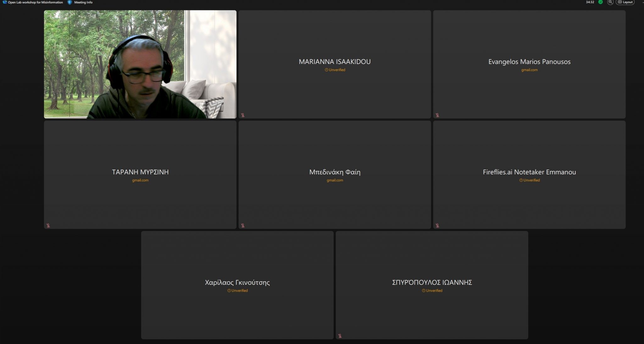644x344 pixels.
Task: Click the Open Lab workshop for Misinformation title
Action: pyautogui.click(x=35, y=2)
